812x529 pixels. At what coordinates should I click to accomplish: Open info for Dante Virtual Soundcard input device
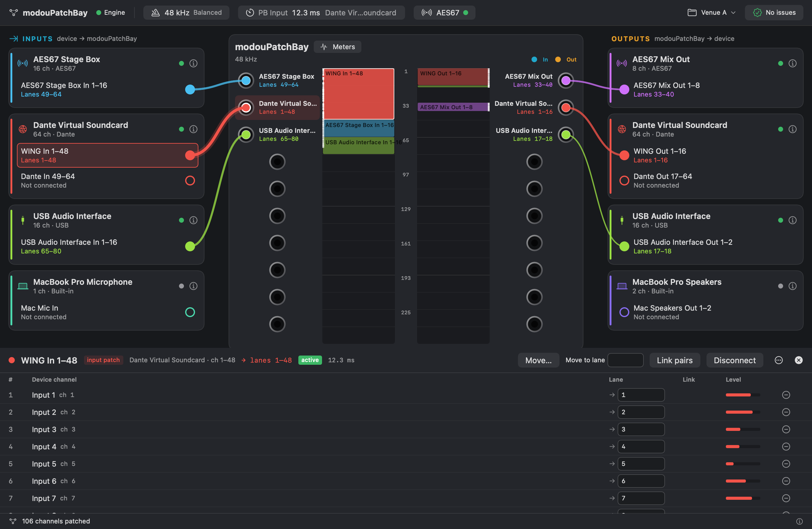pos(193,129)
